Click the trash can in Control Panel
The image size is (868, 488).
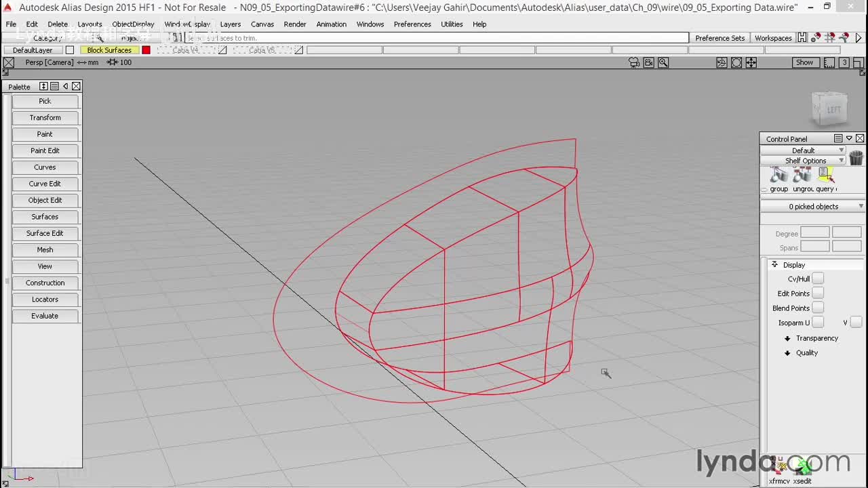[856, 157]
